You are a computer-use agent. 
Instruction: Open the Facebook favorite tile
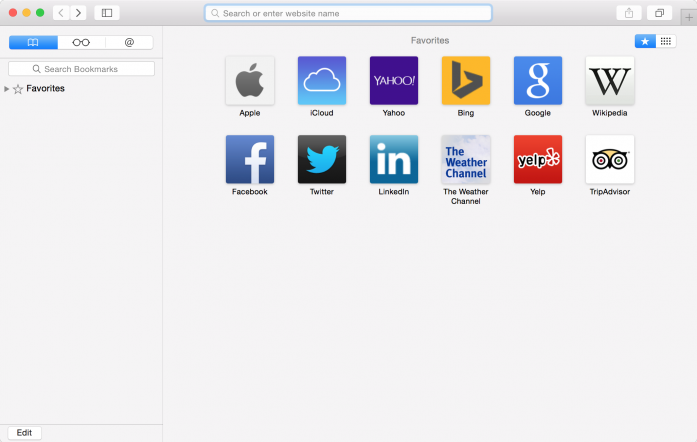click(x=250, y=159)
